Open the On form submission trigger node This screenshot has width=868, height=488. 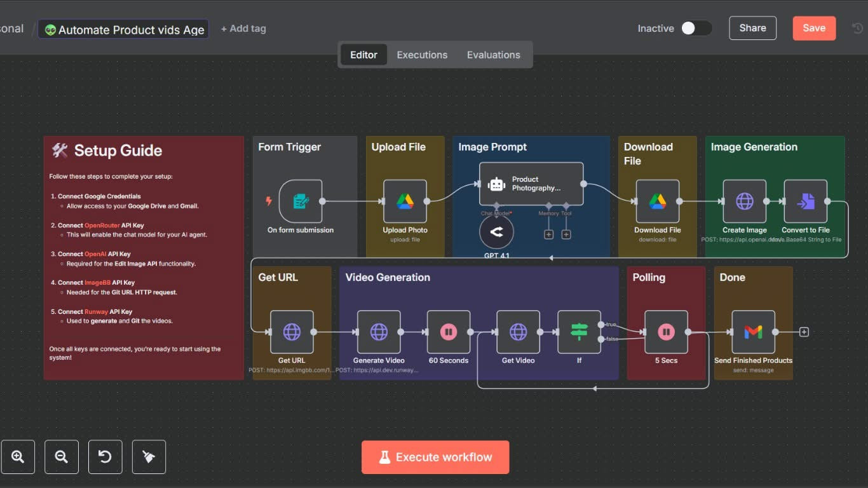coord(301,201)
